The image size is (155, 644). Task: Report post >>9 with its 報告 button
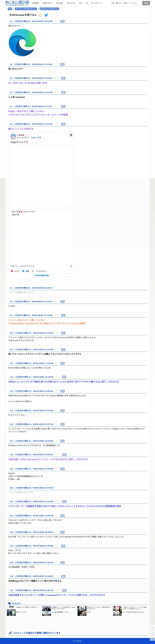tap(63, 315)
